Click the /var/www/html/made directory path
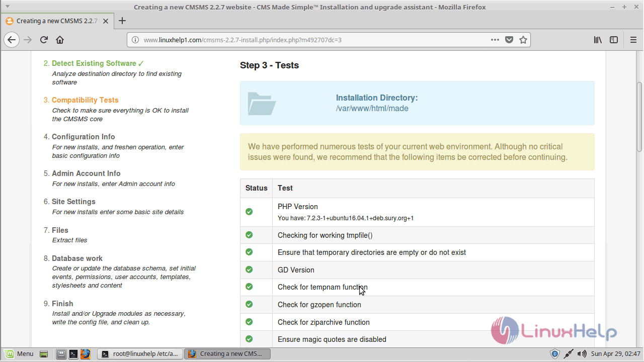 click(x=372, y=109)
